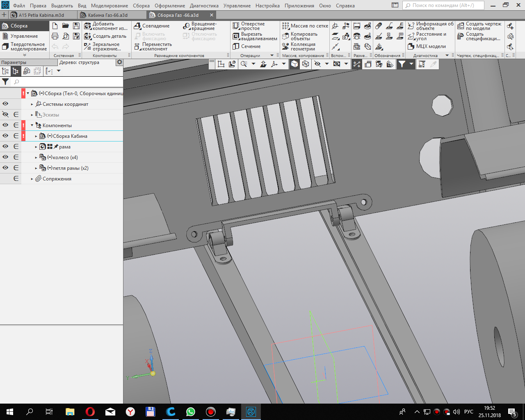This screenshot has height=420, width=525.
Task: Toggle visibility of the рама component
Action: click(x=5, y=146)
